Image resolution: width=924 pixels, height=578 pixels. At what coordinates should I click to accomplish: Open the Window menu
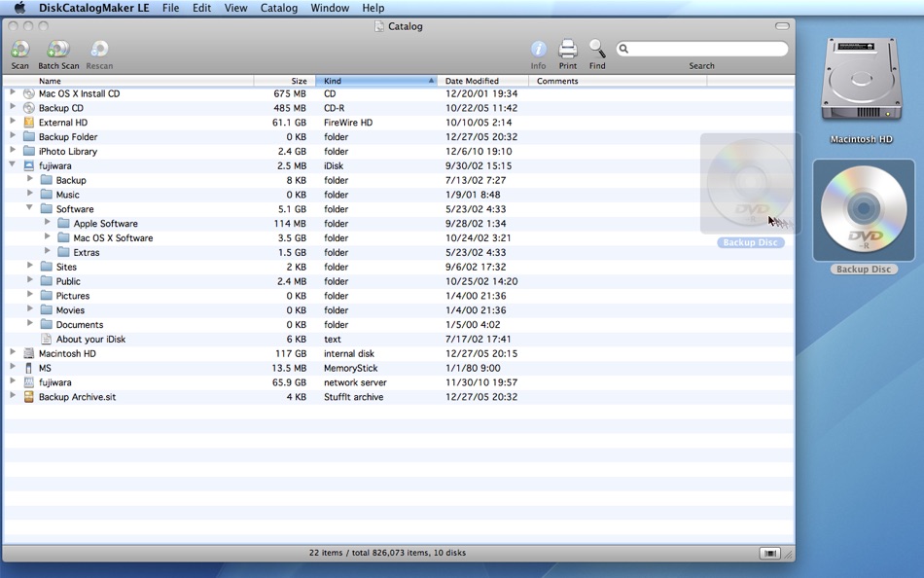[x=330, y=8]
